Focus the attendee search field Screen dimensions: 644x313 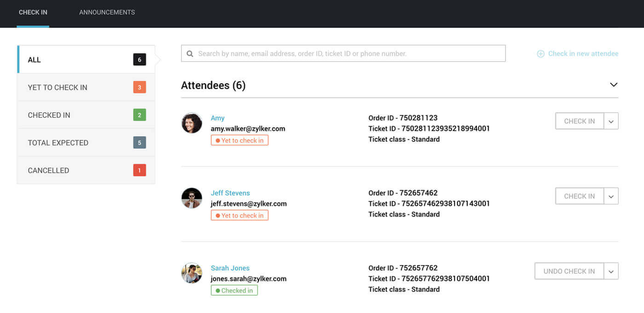pos(350,53)
